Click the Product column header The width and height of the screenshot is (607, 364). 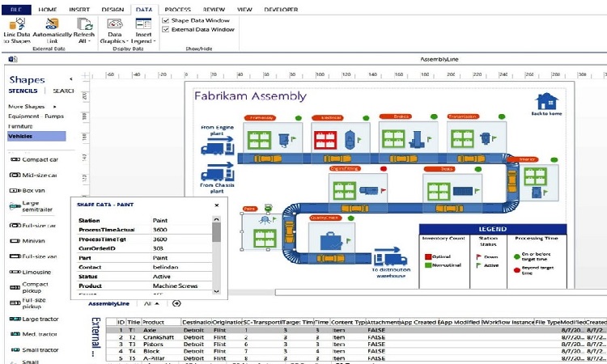click(x=161, y=322)
